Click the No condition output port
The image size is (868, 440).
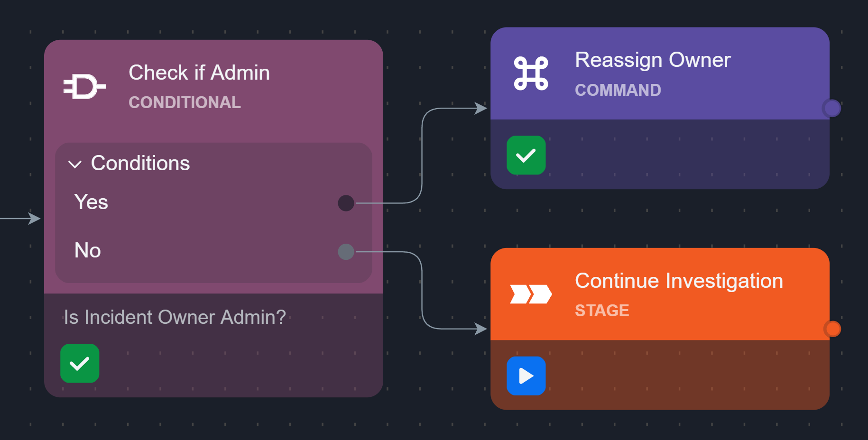click(346, 252)
